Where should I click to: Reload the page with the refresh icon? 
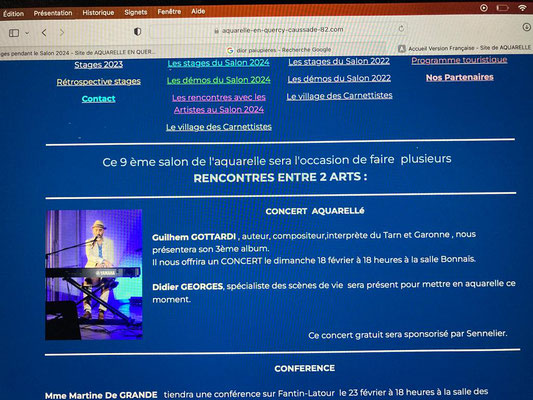coord(401,29)
